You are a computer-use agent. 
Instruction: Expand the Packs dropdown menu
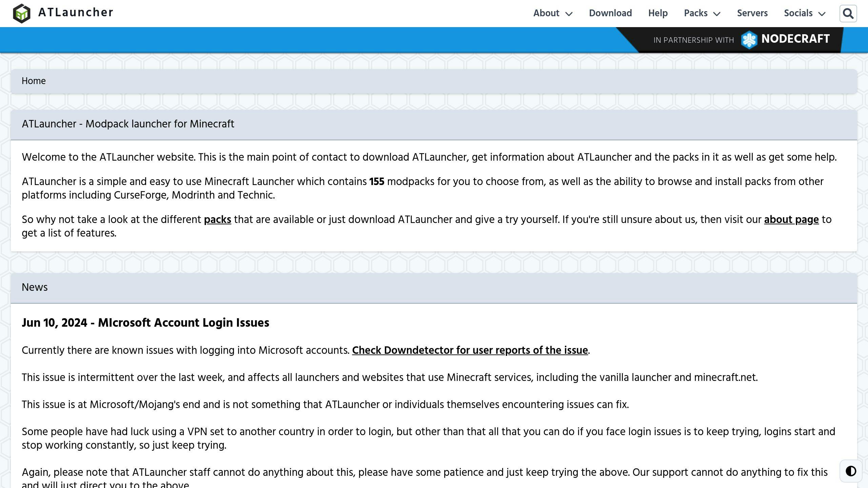coord(702,13)
